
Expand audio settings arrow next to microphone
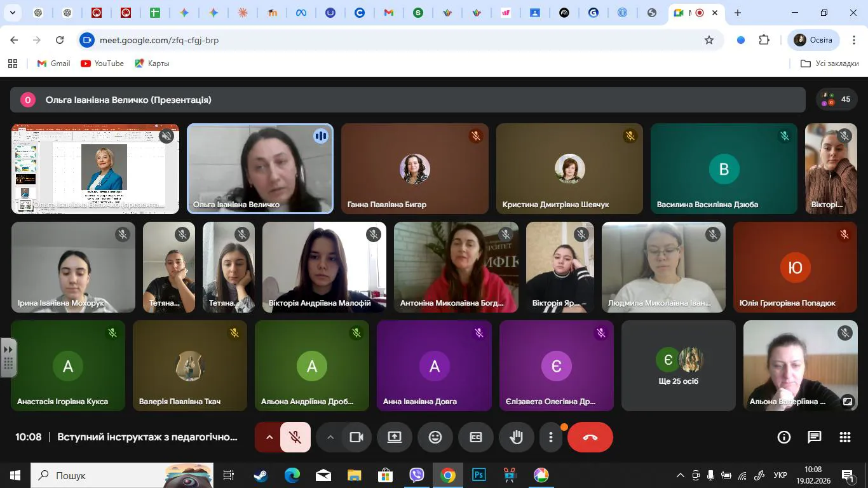coord(269,437)
